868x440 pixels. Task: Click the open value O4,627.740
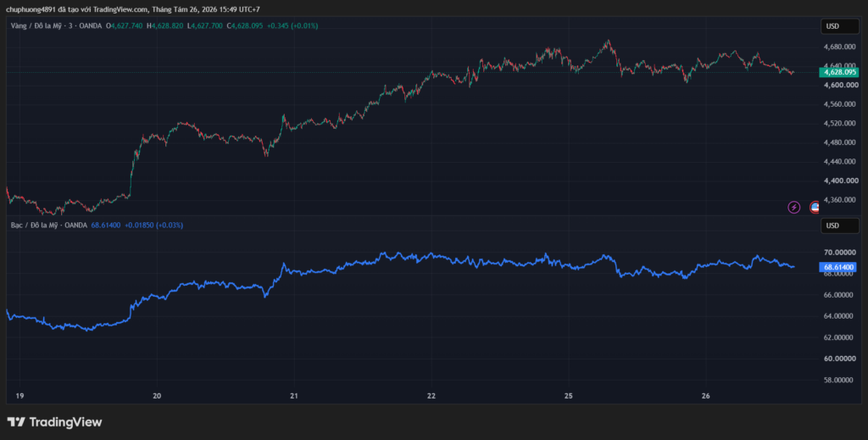pyautogui.click(x=125, y=26)
